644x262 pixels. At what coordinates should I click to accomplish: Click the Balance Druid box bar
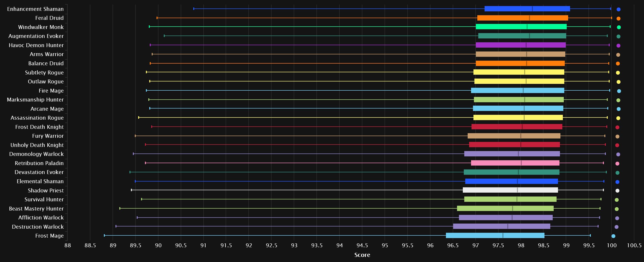(520, 63)
